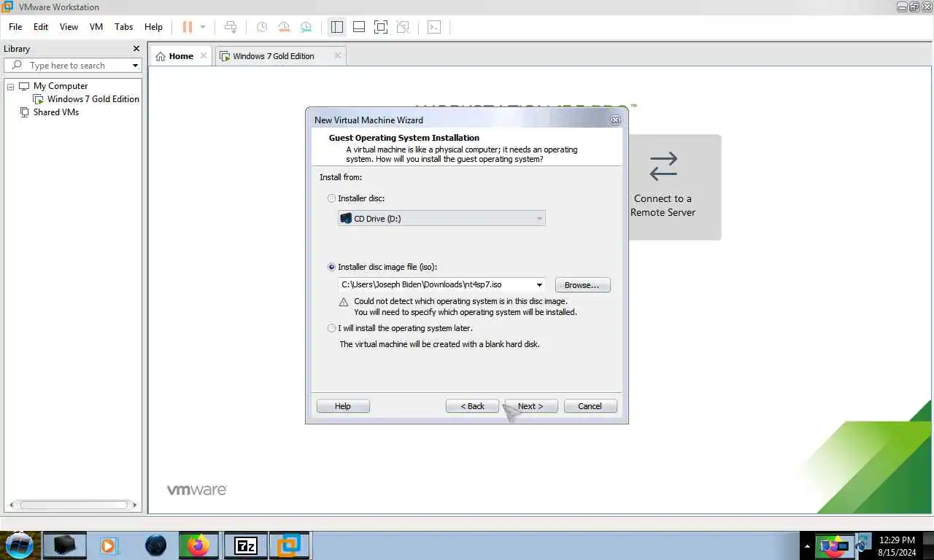Show hidden system tray icons arrow

pos(807,546)
